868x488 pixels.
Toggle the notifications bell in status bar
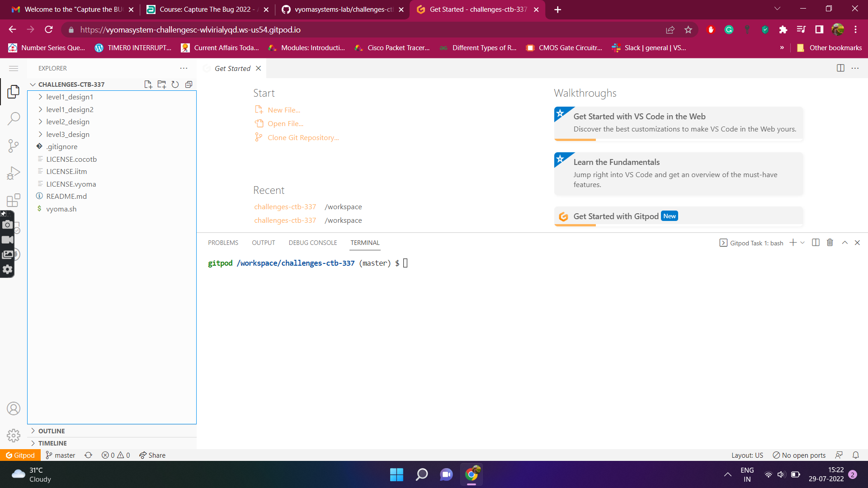856,455
